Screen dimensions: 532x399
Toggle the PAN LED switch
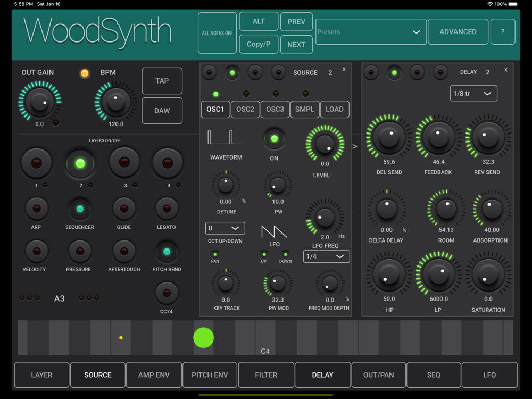point(215,254)
